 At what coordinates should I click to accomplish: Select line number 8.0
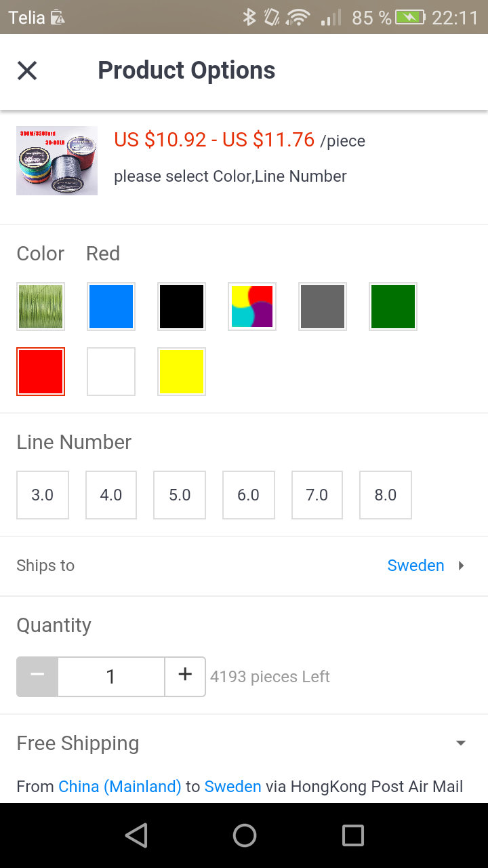[385, 495]
